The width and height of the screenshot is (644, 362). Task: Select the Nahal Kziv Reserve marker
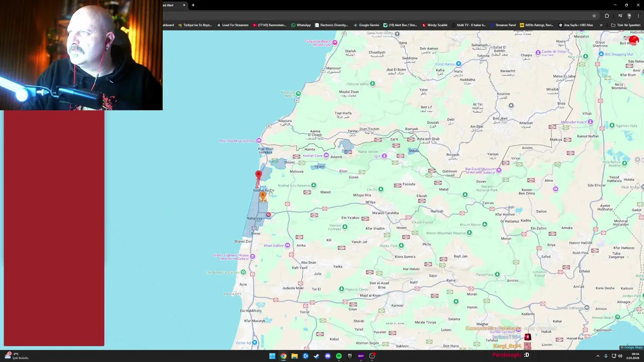pos(313,185)
